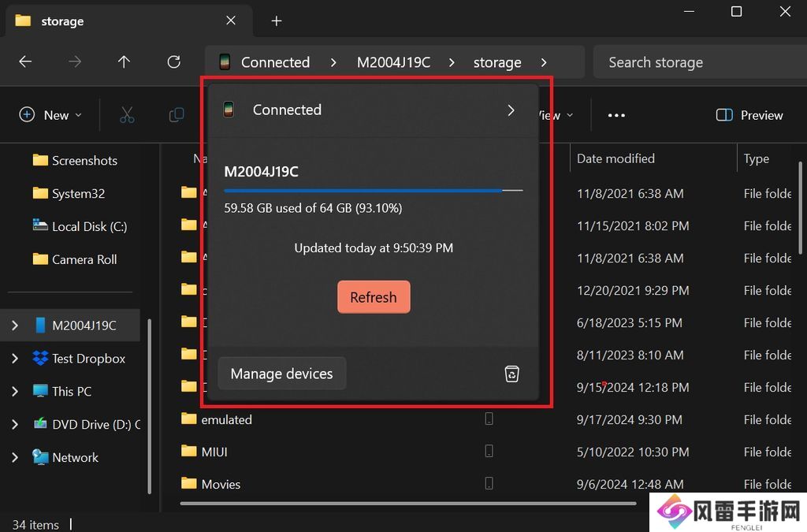Open the New dropdown menu
Image resolution: width=807 pixels, height=532 pixels.
50,115
